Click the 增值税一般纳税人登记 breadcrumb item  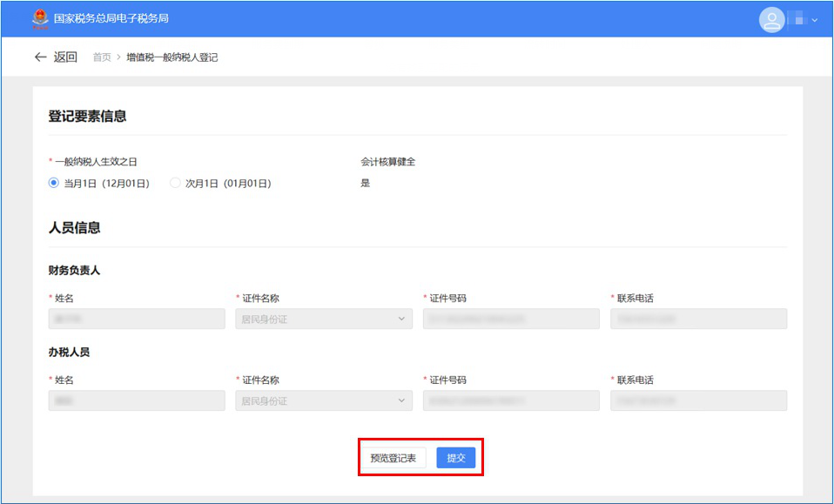(x=172, y=57)
